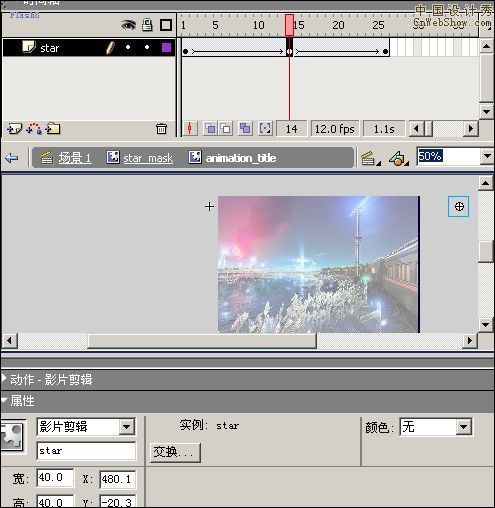Click the pencil icon on star layer
Viewport: 495px width, 508px height.
(x=110, y=47)
